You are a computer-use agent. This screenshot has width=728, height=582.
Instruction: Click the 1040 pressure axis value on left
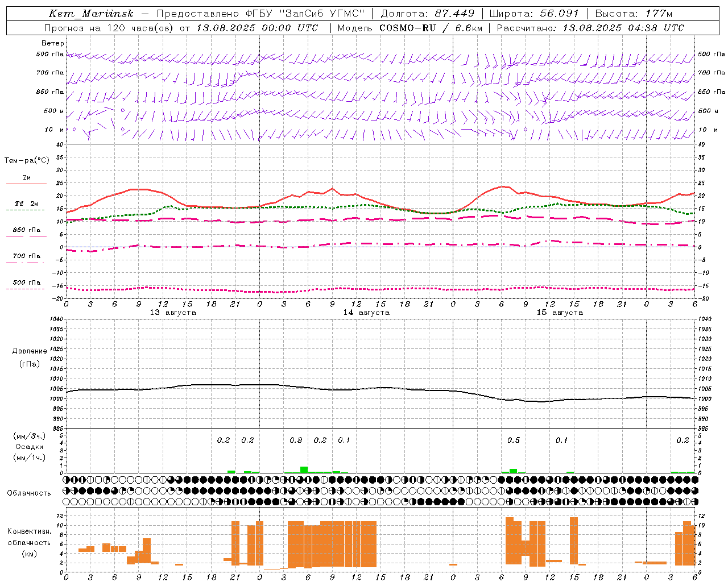click(x=56, y=319)
